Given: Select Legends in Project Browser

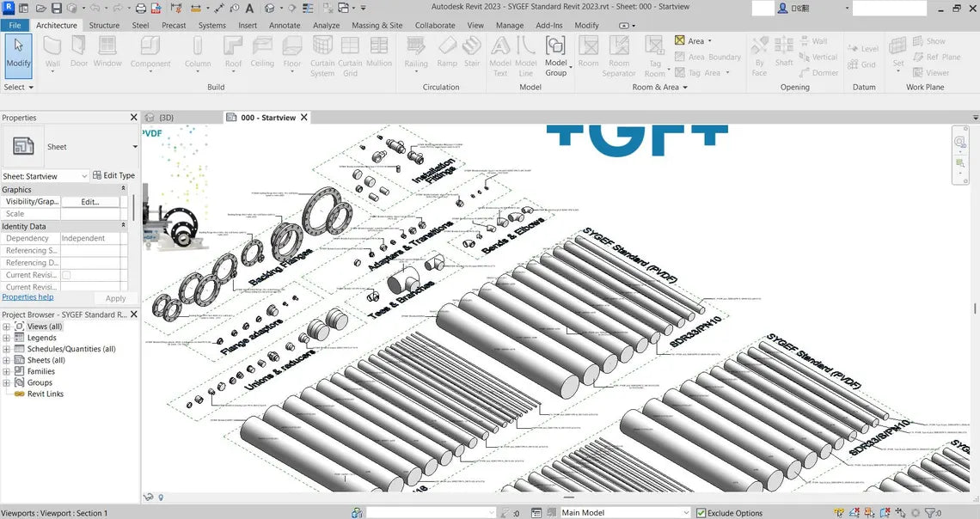Looking at the screenshot, I should tap(42, 338).
